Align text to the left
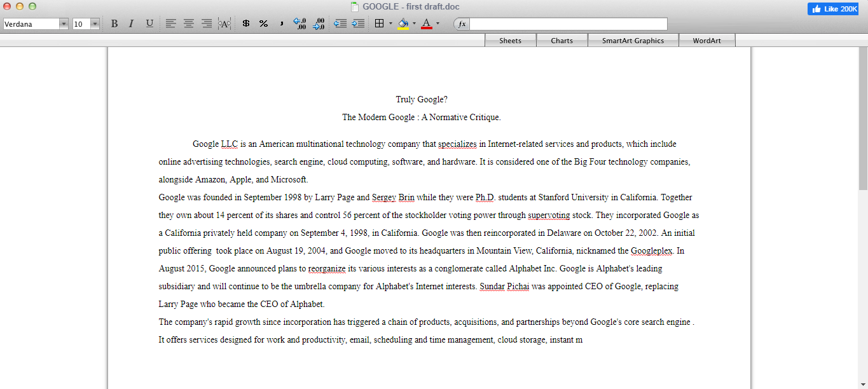Image resolution: width=868 pixels, height=389 pixels. pos(170,24)
